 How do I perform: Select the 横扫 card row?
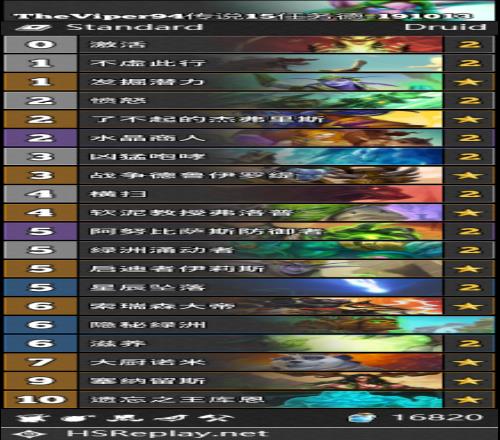point(249,194)
